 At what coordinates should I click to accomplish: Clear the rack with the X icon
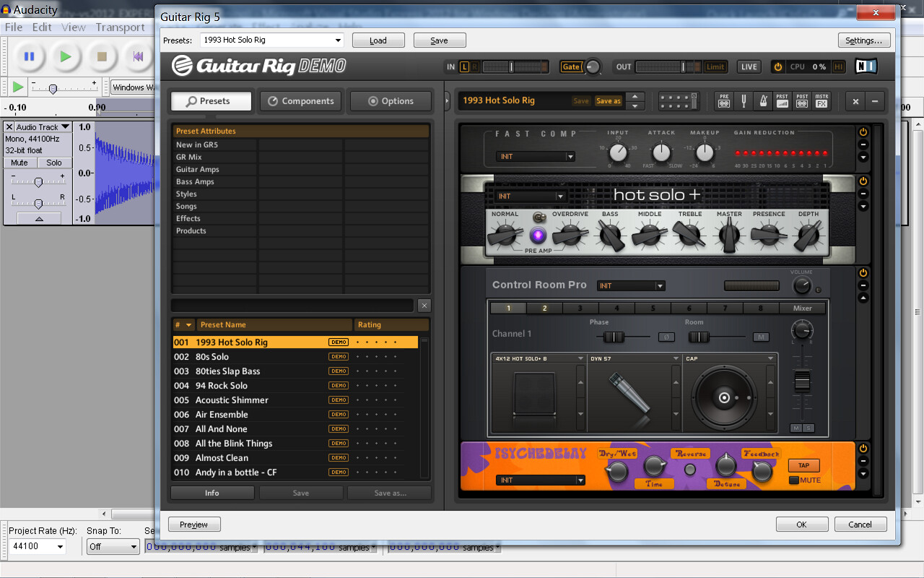[855, 101]
